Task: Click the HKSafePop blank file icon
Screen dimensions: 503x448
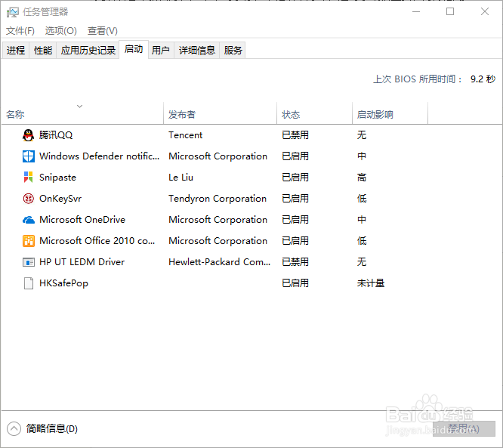Action: pos(28,283)
